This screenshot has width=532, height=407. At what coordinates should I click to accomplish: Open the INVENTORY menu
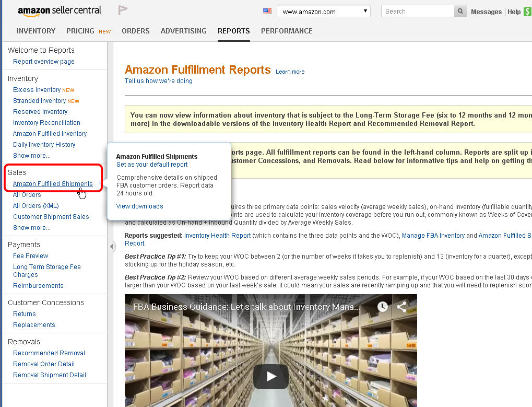pos(36,31)
